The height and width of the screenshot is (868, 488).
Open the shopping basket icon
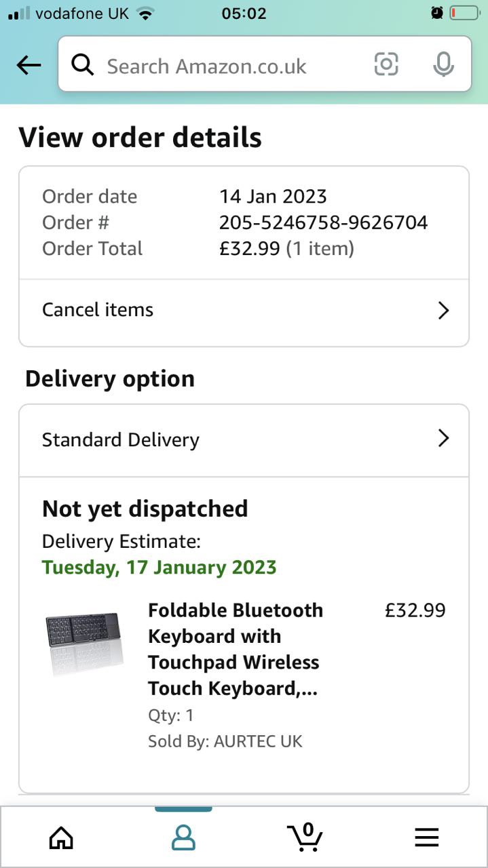[304, 837]
